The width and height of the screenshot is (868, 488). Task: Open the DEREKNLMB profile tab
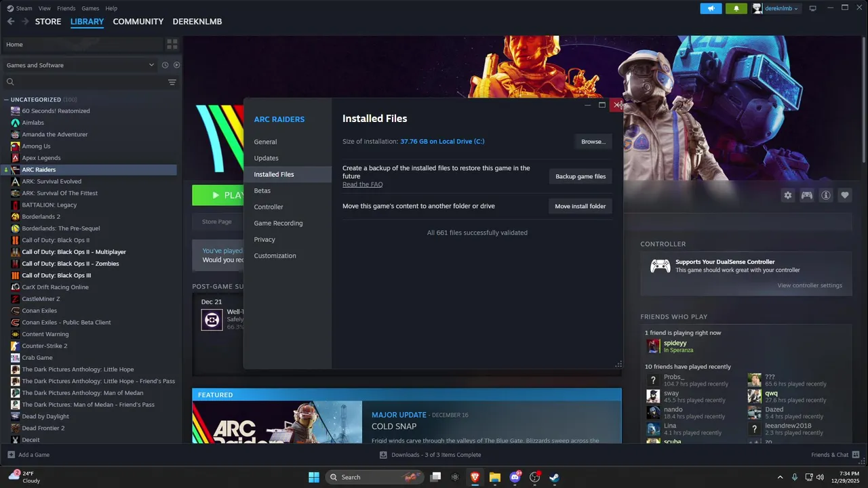coord(197,22)
